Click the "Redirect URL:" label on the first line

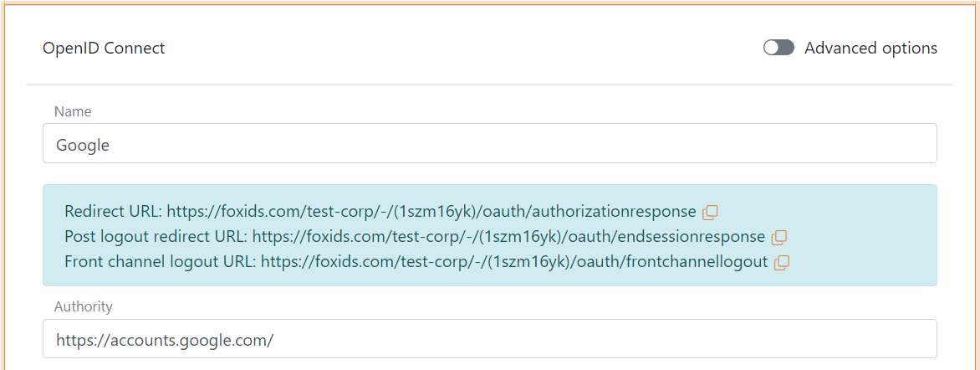pyautogui.click(x=113, y=211)
